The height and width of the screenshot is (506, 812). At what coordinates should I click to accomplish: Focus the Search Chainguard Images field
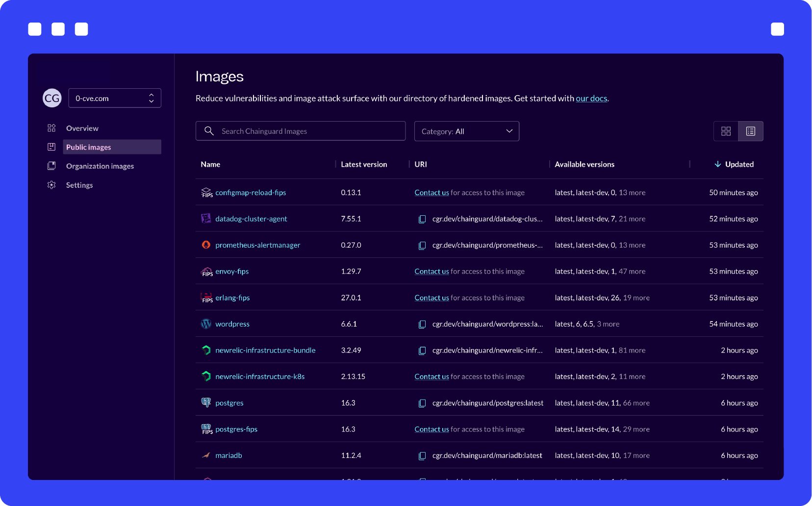tap(301, 131)
